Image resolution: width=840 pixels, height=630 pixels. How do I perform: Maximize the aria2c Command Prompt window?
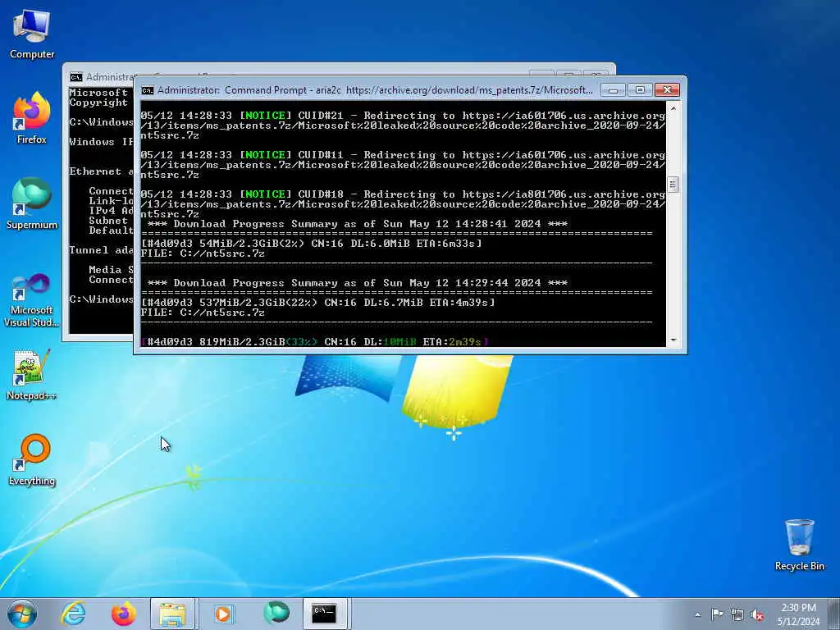tap(640, 90)
